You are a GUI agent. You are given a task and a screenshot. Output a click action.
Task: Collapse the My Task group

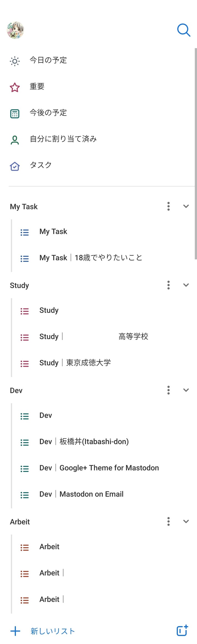click(186, 206)
